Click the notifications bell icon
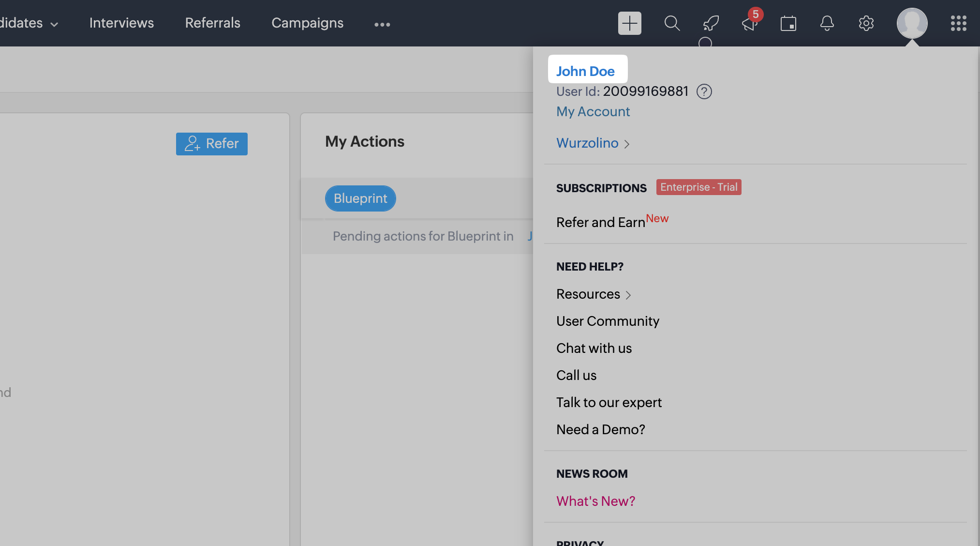The width and height of the screenshot is (980, 546). 827,23
